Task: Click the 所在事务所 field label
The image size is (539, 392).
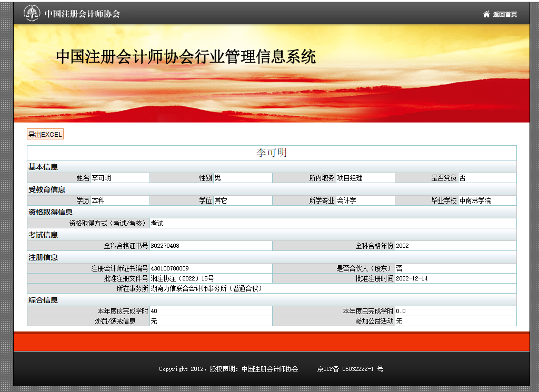Action: [132, 288]
